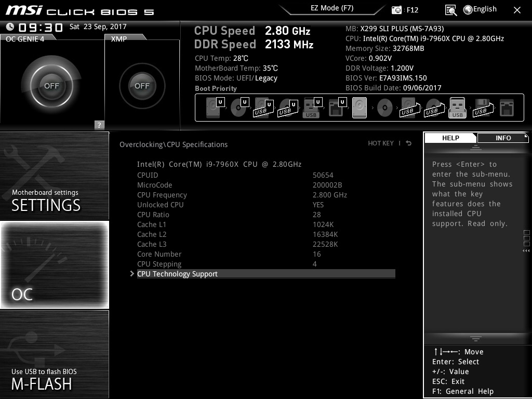This screenshot has width=532, height=399.
Task: Click the Overclocking\CPU Specifications breadcrumb
Action: pyautogui.click(x=174, y=144)
